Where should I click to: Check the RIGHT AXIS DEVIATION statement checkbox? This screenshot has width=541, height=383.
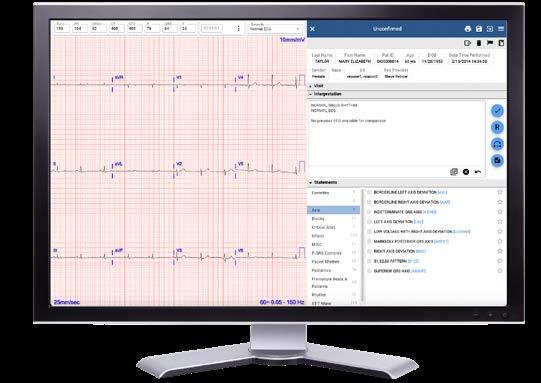click(369, 252)
